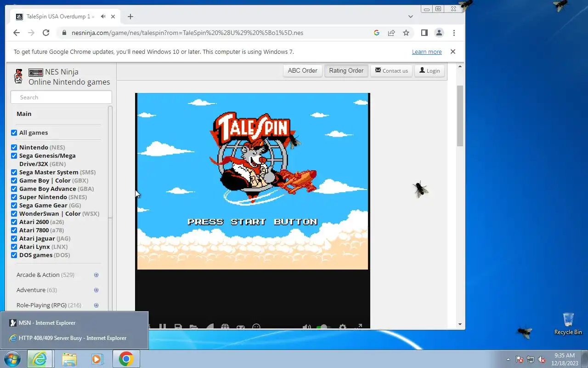Open the tab search chevron
The image size is (588, 368).
coord(411,17)
